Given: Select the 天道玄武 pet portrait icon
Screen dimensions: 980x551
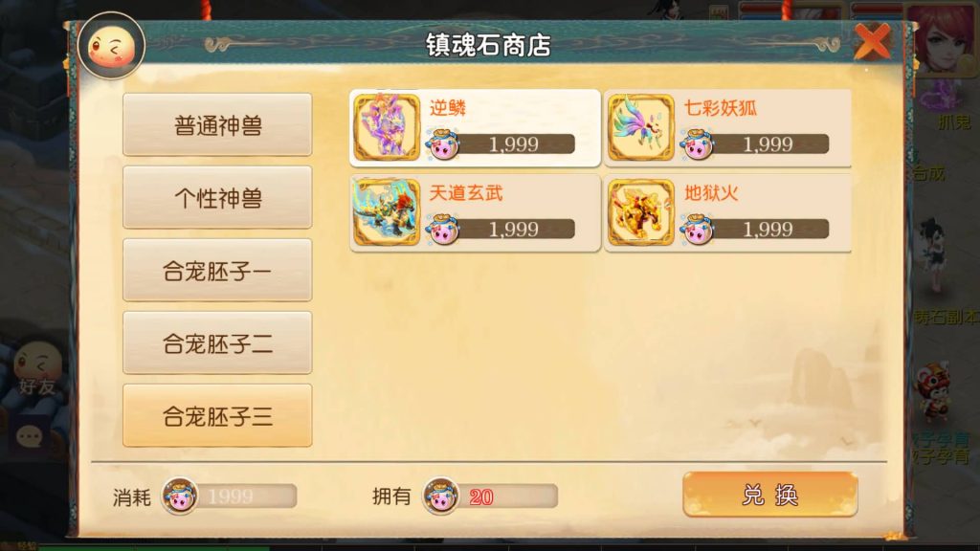Looking at the screenshot, I should coord(387,212).
